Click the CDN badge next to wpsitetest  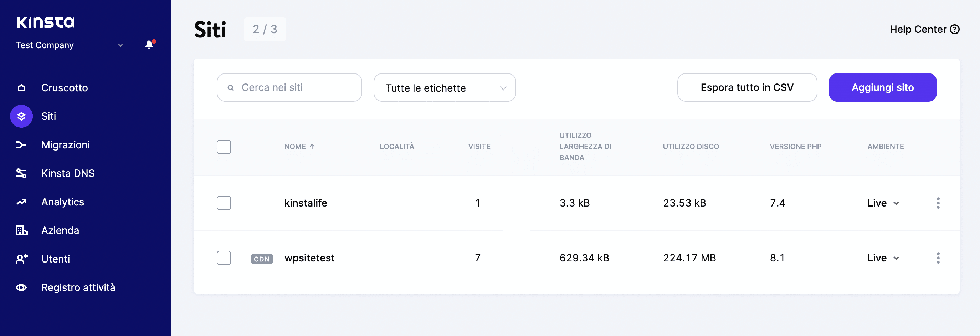coord(262,259)
